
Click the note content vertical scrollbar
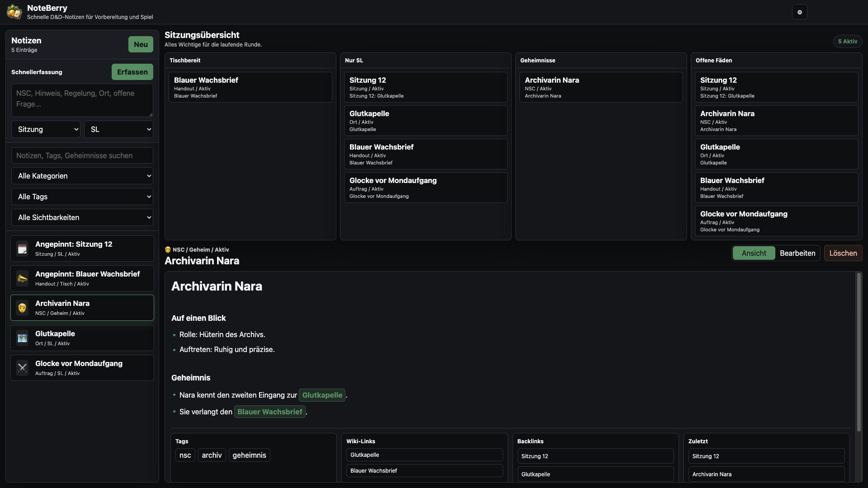[859, 352]
